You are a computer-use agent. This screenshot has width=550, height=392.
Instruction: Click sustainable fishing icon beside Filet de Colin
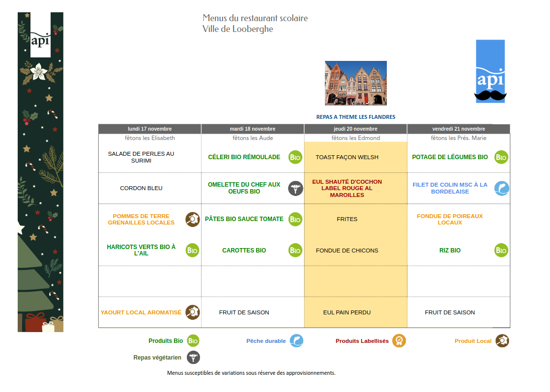[x=501, y=188]
